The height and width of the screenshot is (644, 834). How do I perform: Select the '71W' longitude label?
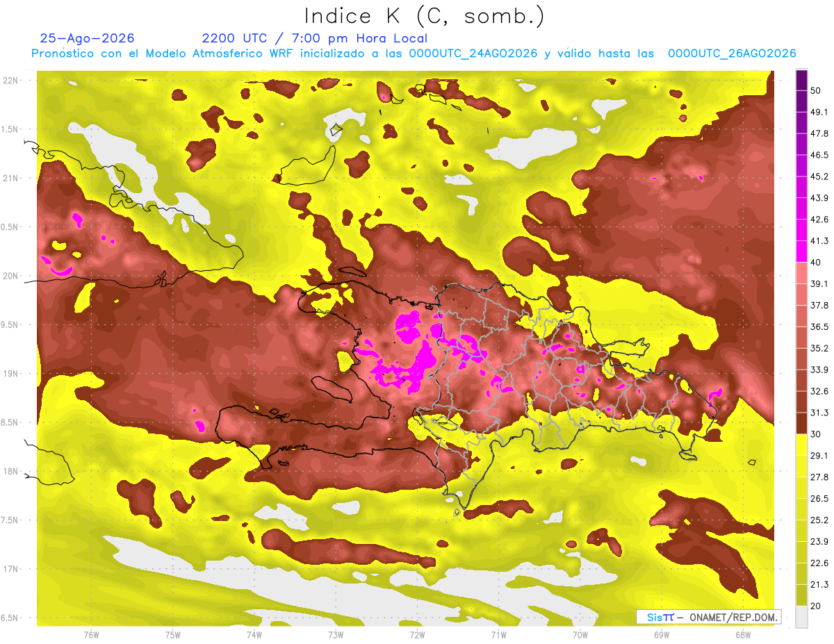point(498,635)
